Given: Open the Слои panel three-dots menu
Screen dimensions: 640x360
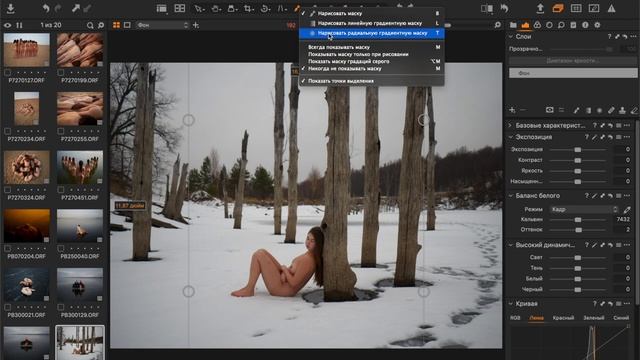Looking at the screenshot, I should click(633, 37).
